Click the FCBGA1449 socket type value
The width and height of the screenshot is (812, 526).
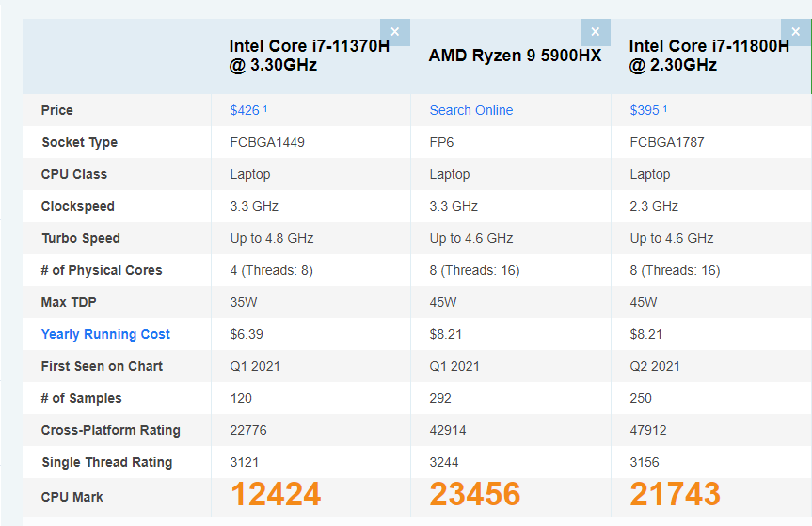tap(267, 142)
